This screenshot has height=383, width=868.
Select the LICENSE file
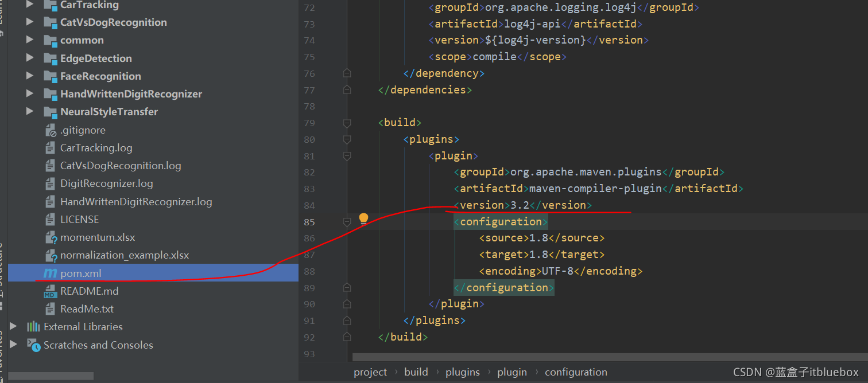tap(80, 220)
